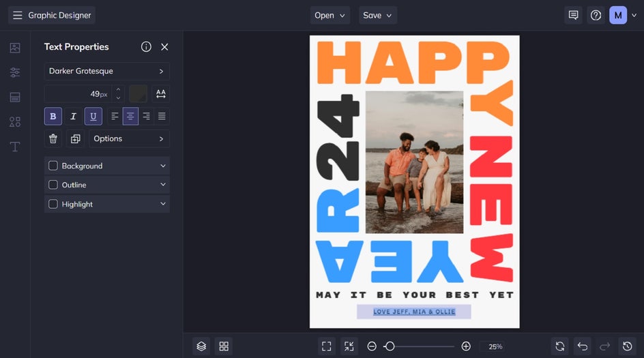
Task: Open the Customize sliders sidebar panel
Action: [x=15, y=72]
